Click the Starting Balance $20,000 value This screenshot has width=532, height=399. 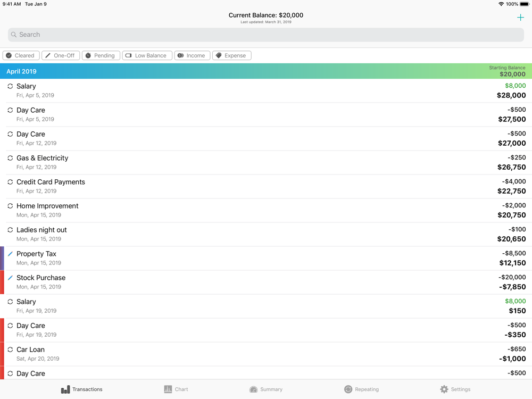[x=512, y=74]
